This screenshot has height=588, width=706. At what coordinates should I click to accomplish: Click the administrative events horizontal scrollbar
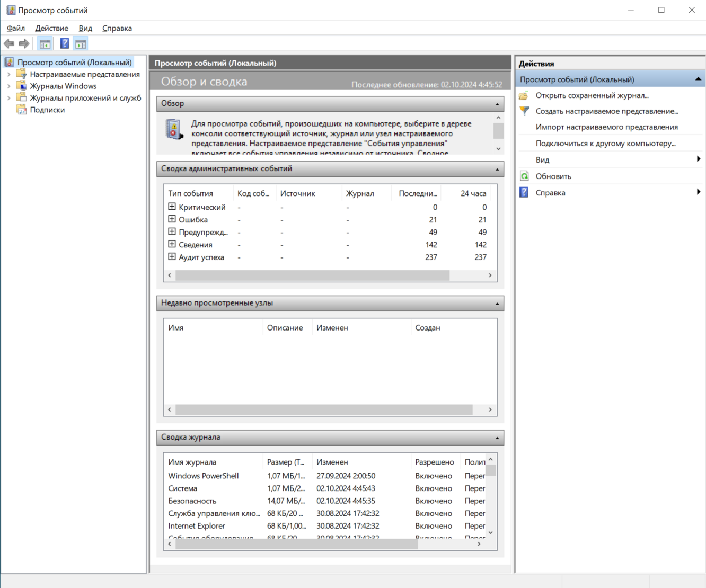click(312, 275)
